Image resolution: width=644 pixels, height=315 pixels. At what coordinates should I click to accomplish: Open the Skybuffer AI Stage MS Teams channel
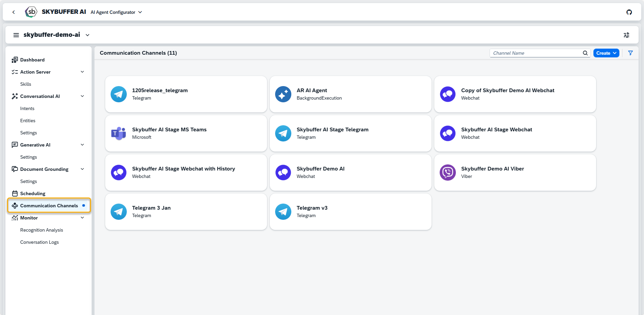tap(186, 133)
